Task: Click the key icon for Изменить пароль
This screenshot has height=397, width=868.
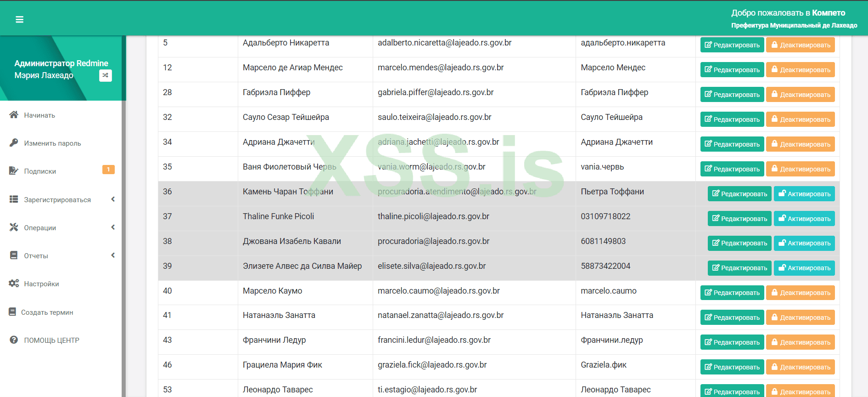Action: pos(14,143)
